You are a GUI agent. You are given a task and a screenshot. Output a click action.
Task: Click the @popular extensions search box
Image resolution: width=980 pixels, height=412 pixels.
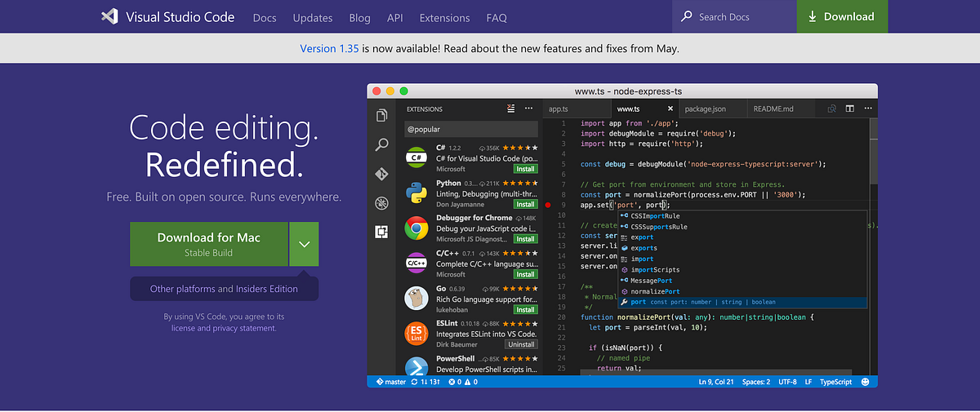click(471, 129)
